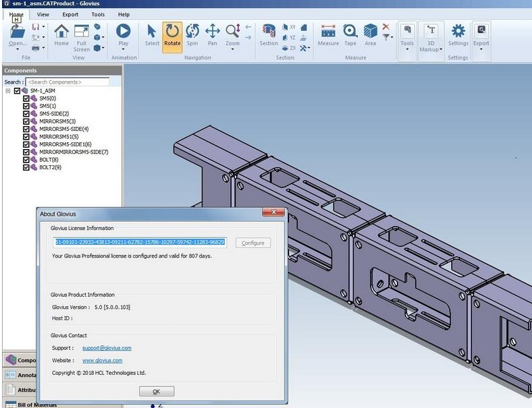Open the Tools ribbon tab

98,15
